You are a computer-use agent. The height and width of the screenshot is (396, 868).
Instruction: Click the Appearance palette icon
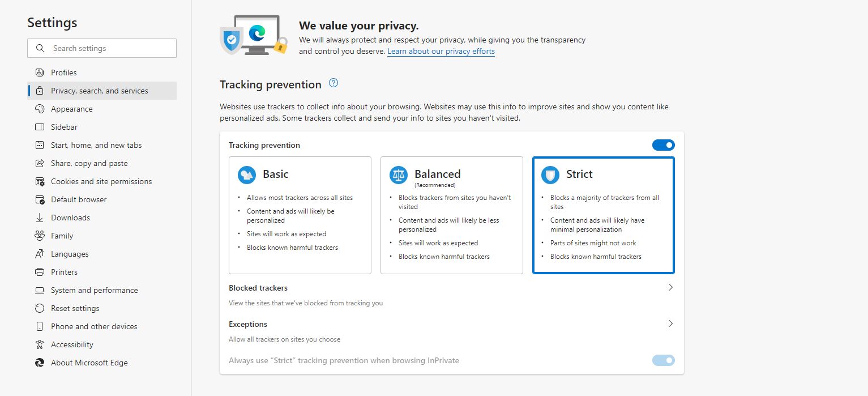40,109
